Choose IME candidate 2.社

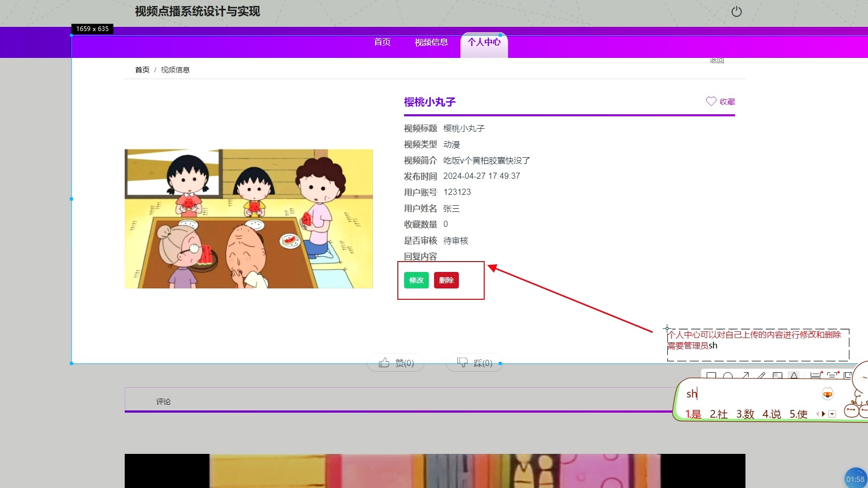point(719,414)
